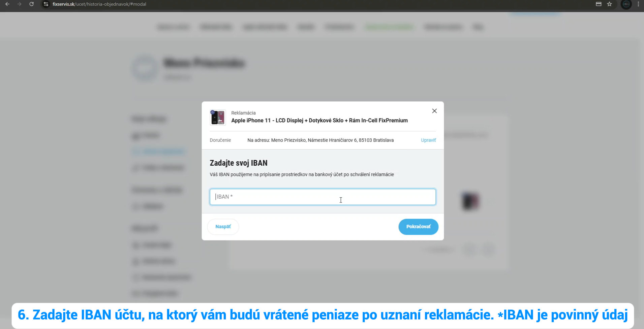Open the browser three-dot menu
644x329 pixels.
pyautogui.click(x=638, y=4)
